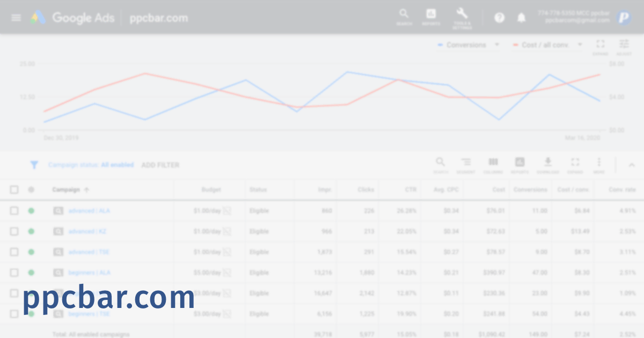Open Tools & Settings wrench menu
The image size is (644, 338).
462,18
